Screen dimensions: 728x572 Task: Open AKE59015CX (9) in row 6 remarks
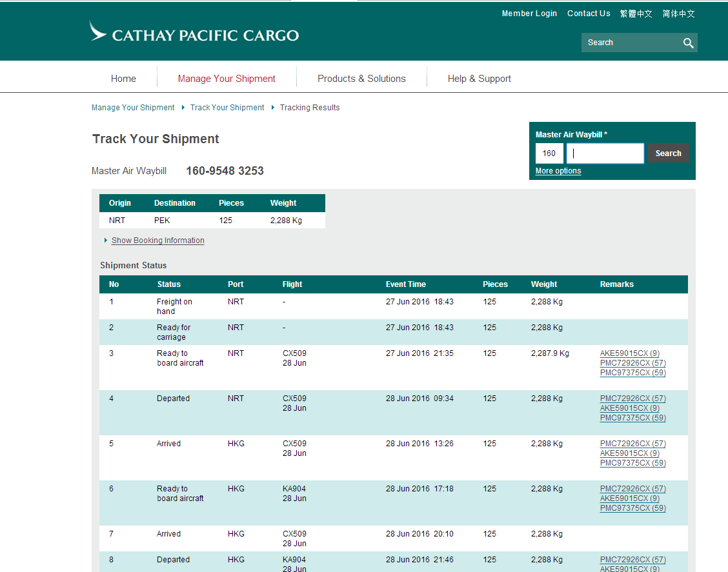pyautogui.click(x=629, y=498)
